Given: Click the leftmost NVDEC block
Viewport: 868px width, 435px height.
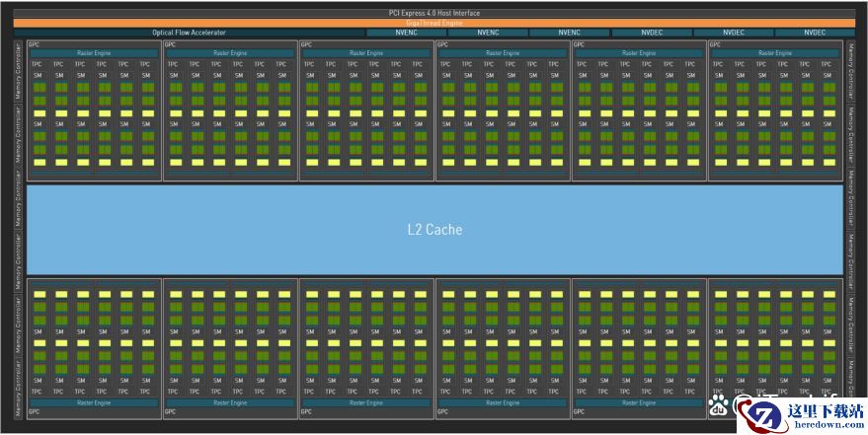Looking at the screenshot, I should [x=652, y=33].
